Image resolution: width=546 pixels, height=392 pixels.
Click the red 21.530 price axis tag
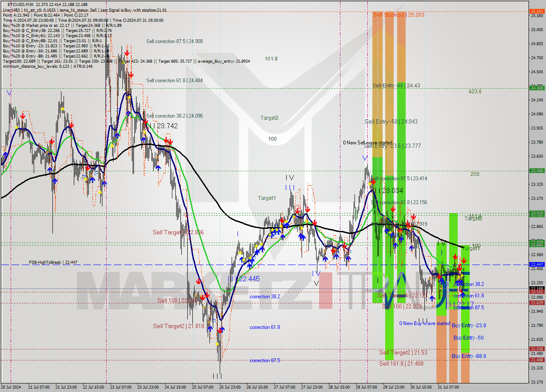coord(536,349)
